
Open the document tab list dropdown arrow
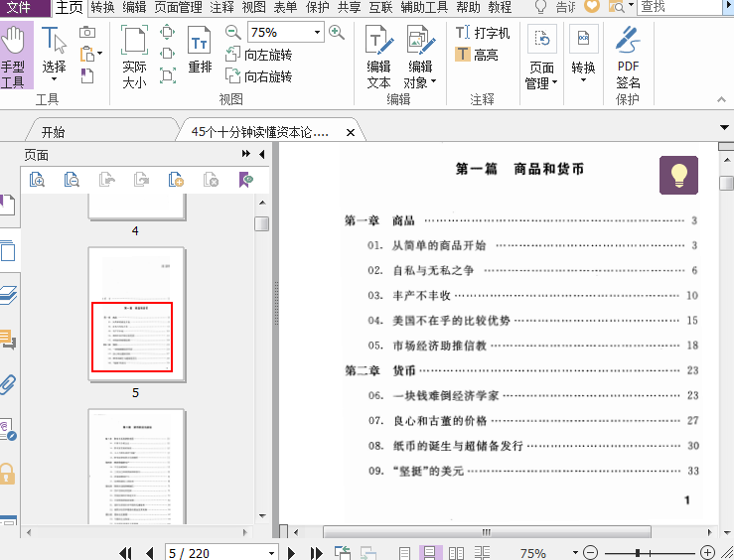(x=724, y=127)
